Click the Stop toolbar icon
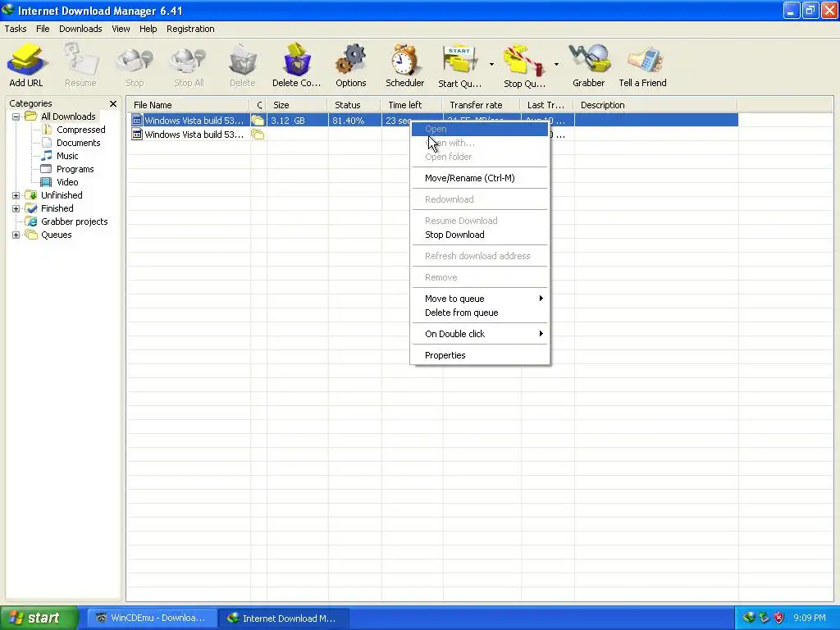Image resolution: width=840 pixels, height=630 pixels. coord(135,66)
